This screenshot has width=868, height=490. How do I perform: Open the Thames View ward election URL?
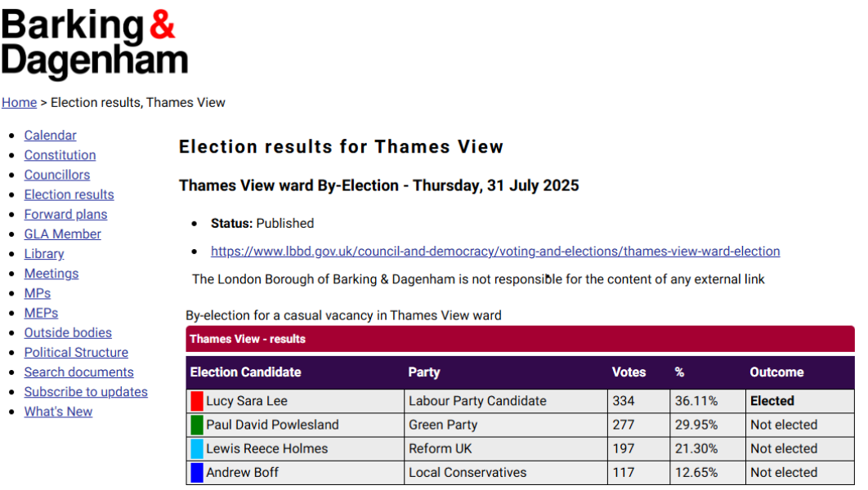495,251
